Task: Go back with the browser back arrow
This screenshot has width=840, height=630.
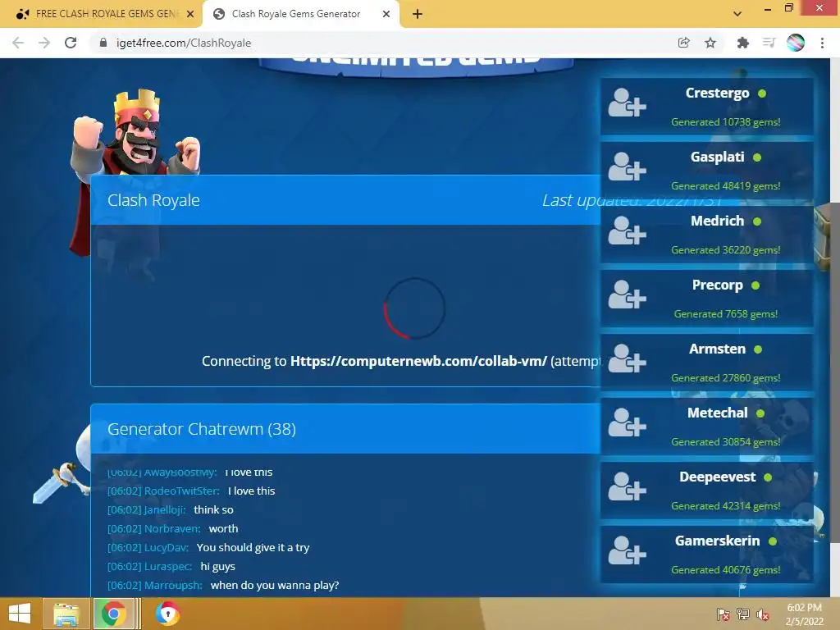Action: (18, 43)
